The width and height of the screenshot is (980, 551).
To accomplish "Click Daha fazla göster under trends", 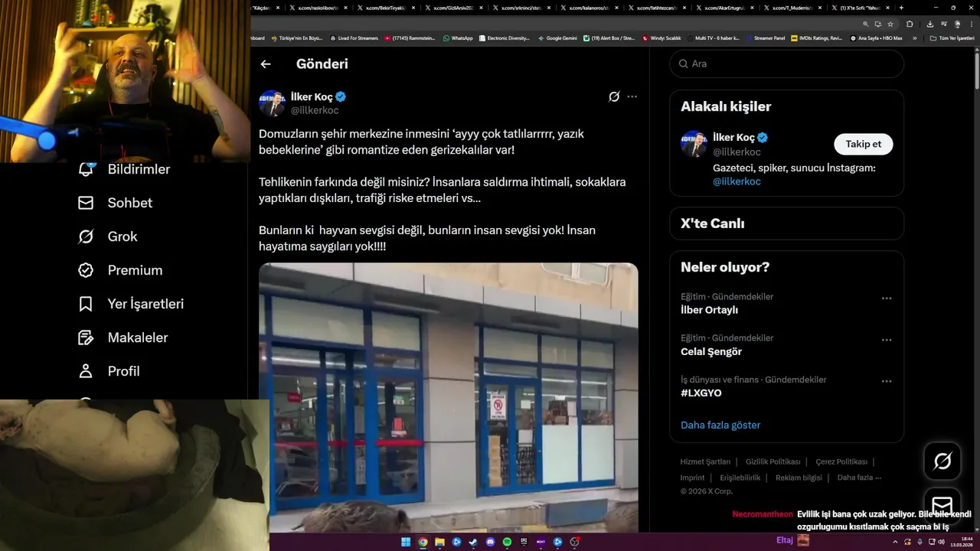I will (720, 425).
